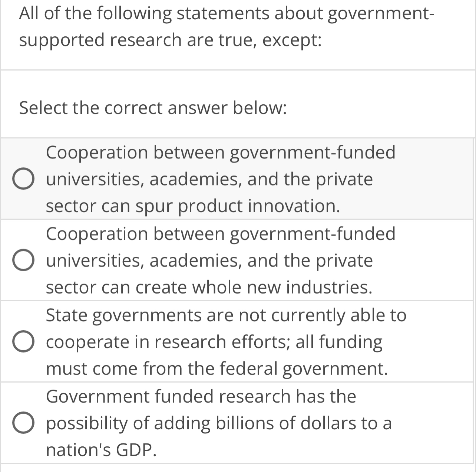The width and height of the screenshot is (476, 472).
Task: Select the radio button for the first answer option
Action: pyautogui.click(x=24, y=178)
